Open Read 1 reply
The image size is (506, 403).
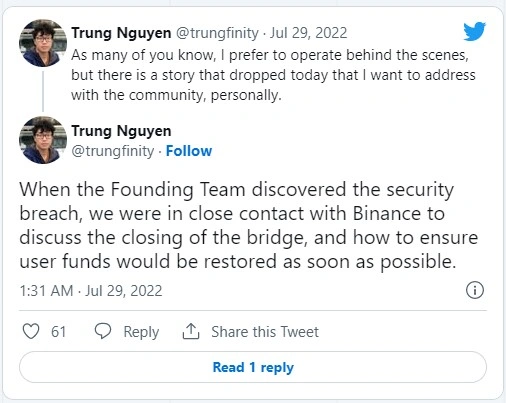click(x=253, y=367)
